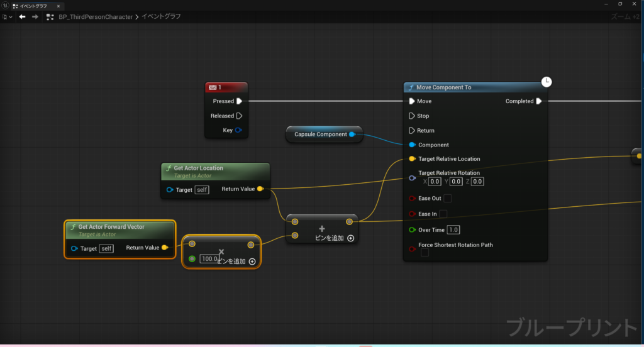Click the Stop execution pin
This screenshot has height=347, width=644.
[412, 116]
